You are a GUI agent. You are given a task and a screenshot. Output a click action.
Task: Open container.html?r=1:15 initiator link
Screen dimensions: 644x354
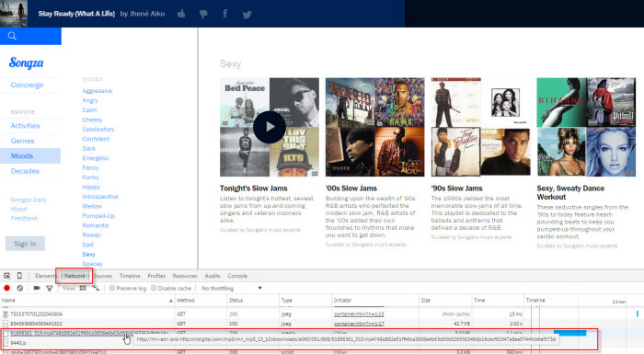pos(359,314)
